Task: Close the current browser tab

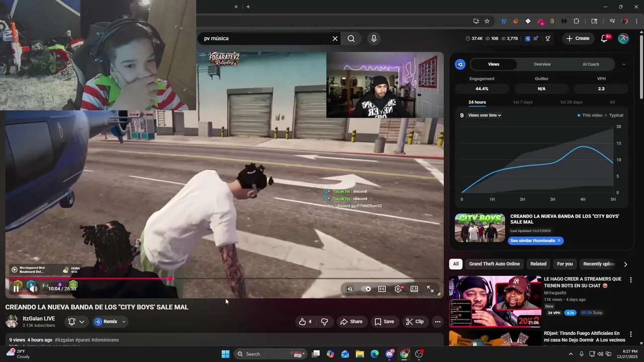Action: (x=236, y=7)
